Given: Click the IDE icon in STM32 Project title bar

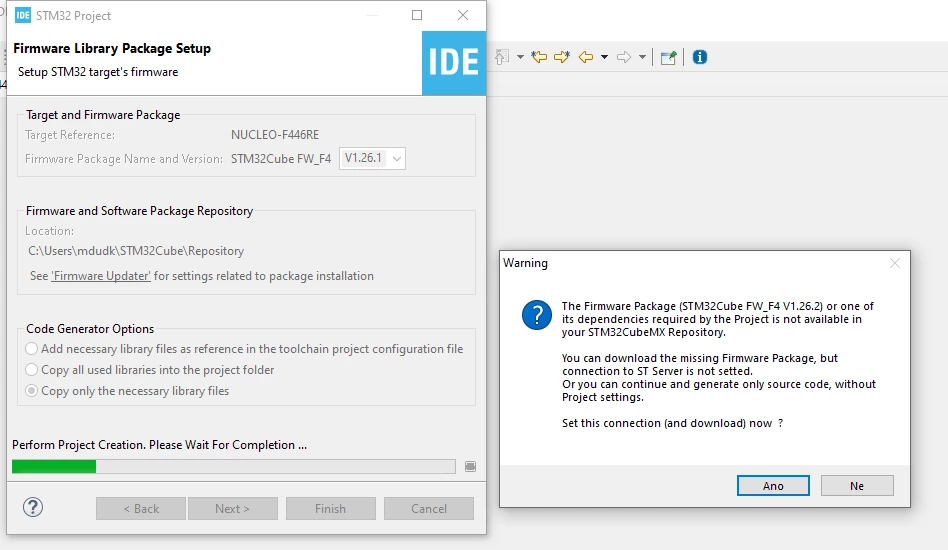Looking at the screenshot, I should click(x=22, y=15).
